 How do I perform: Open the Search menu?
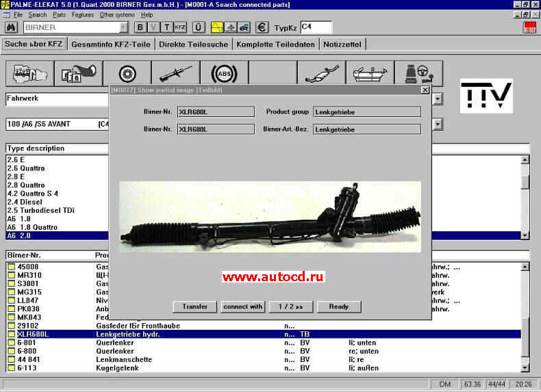[x=37, y=15]
